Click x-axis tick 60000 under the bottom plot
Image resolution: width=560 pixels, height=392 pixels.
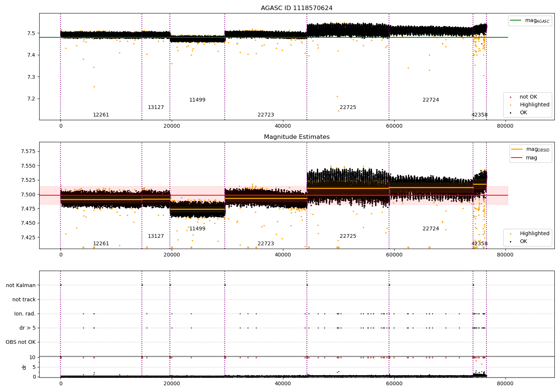[x=394, y=383]
